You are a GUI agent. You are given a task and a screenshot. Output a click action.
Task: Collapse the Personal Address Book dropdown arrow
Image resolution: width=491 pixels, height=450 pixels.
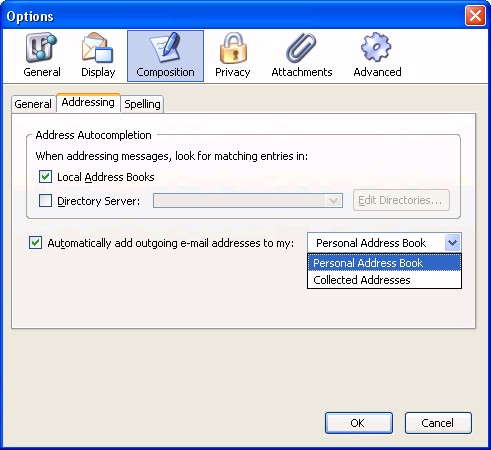point(453,242)
